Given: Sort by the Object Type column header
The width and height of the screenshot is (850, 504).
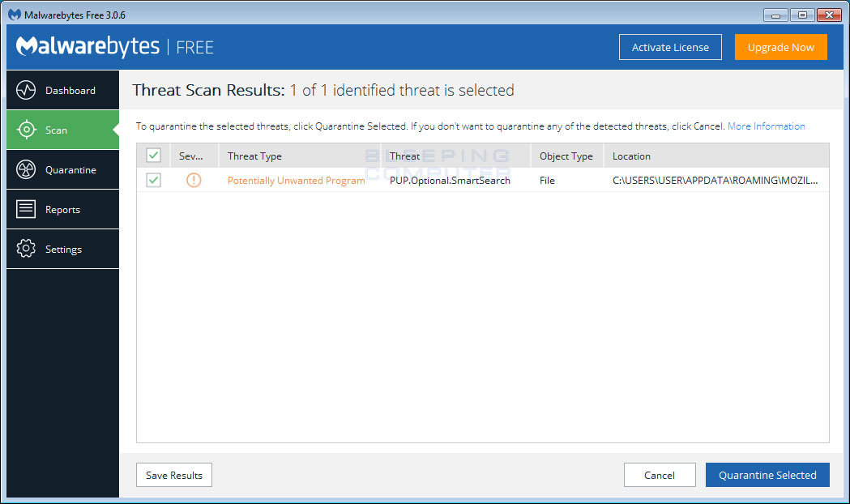Looking at the screenshot, I should 566,156.
